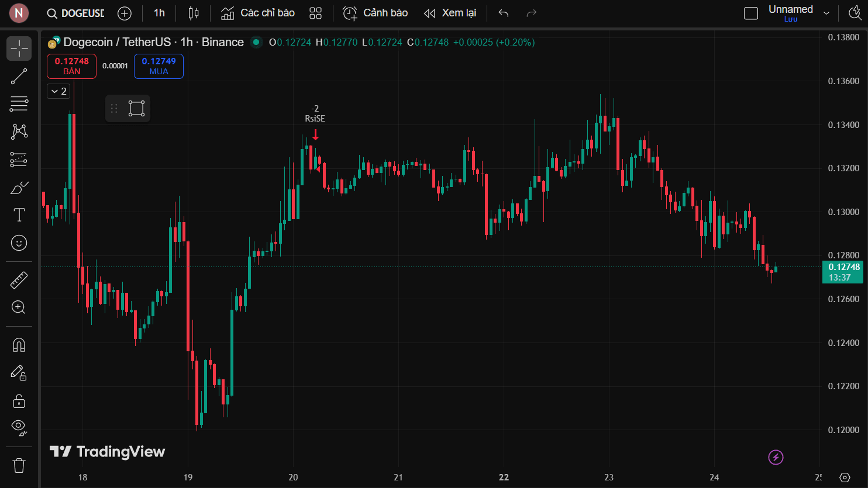Screen dimensions: 868x488
Task: Click the 0.13000 price axis label
Action: pyautogui.click(x=843, y=212)
